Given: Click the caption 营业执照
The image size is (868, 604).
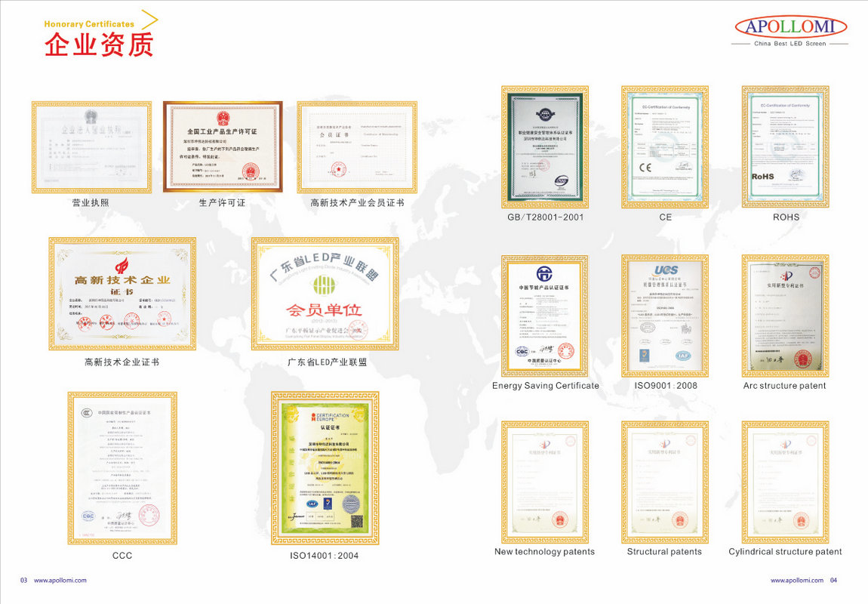Looking at the screenshot, I should coord(91,202).
